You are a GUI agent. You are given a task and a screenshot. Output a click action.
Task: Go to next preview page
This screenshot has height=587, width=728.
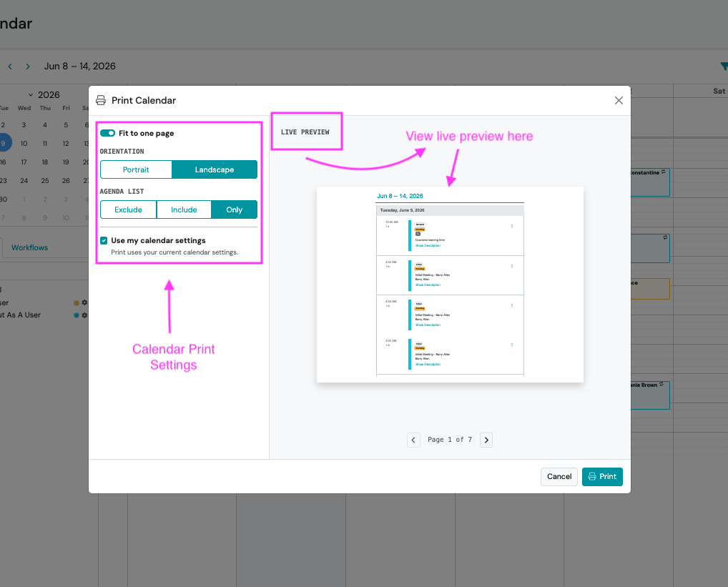[x=486, y=440]
